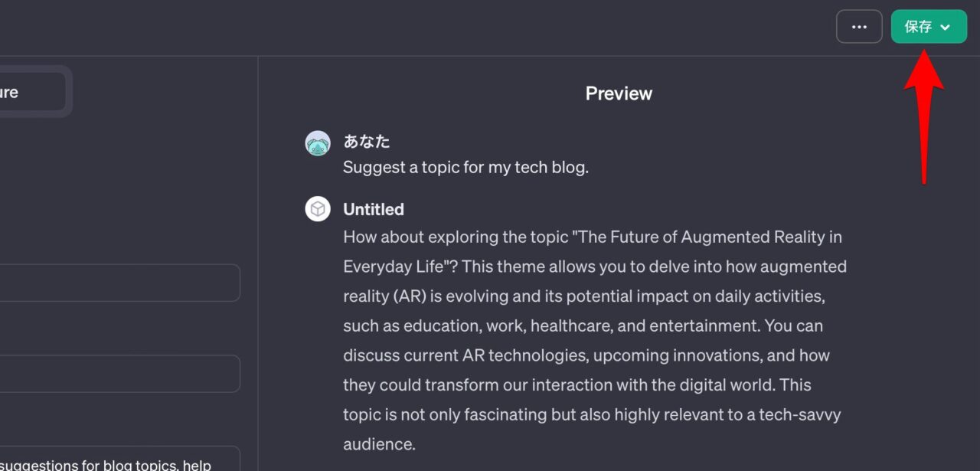Click the response line starting "reality (AR) is evolving"
The height and width of the screenshot is (471, 980).
pyautogui.click(x=583, y=296)
